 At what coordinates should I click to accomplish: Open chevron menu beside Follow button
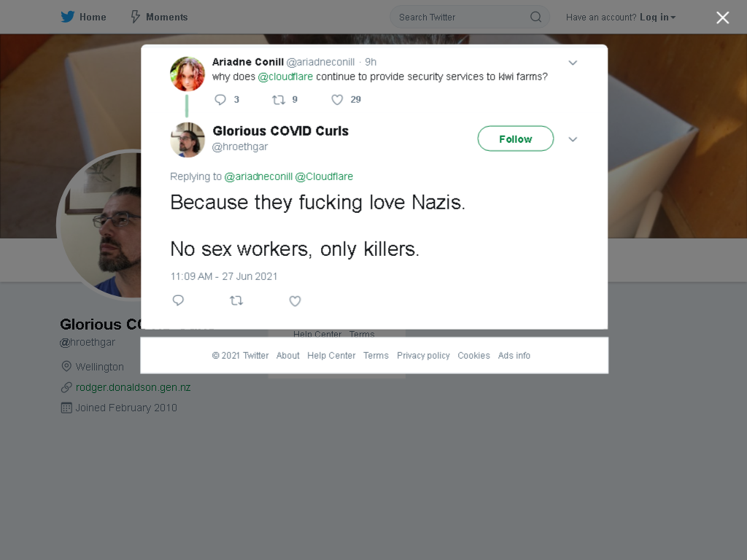tap(573, 139)
